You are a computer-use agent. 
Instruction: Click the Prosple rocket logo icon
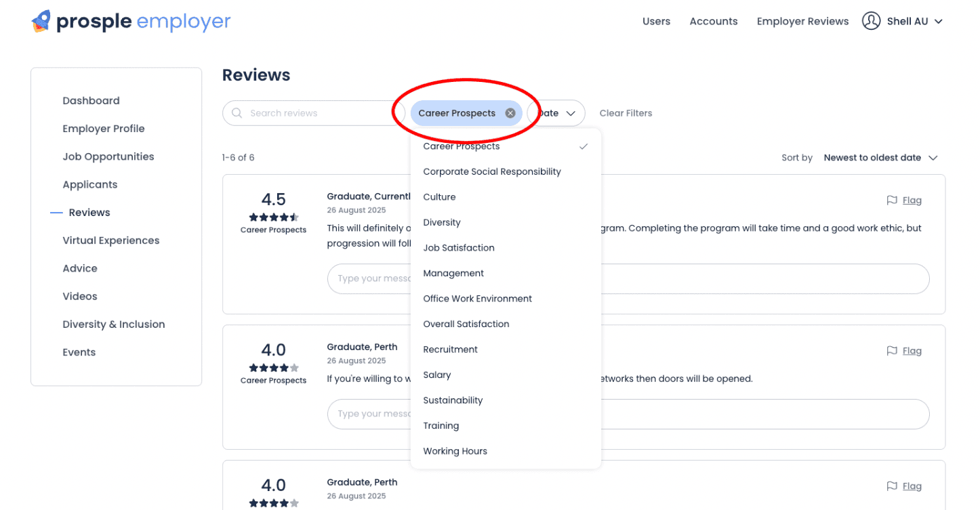(41, 22)
